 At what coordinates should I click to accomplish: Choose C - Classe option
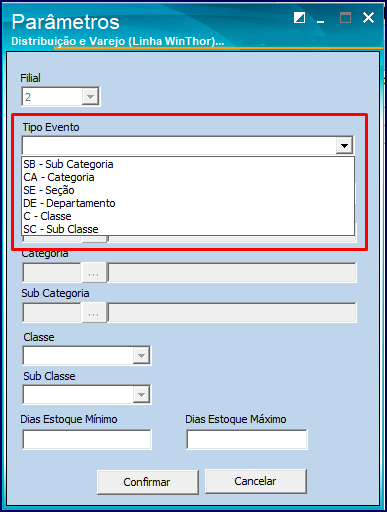tap(188, 216)
